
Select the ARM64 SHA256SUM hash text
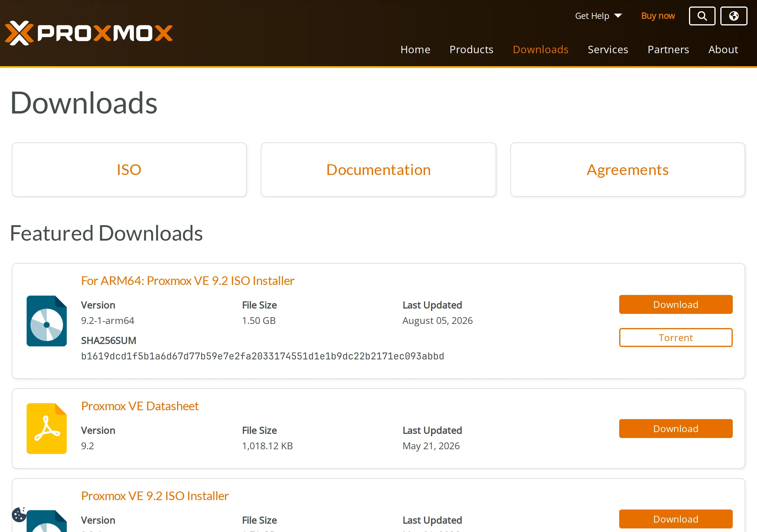[x=263, y=356]
